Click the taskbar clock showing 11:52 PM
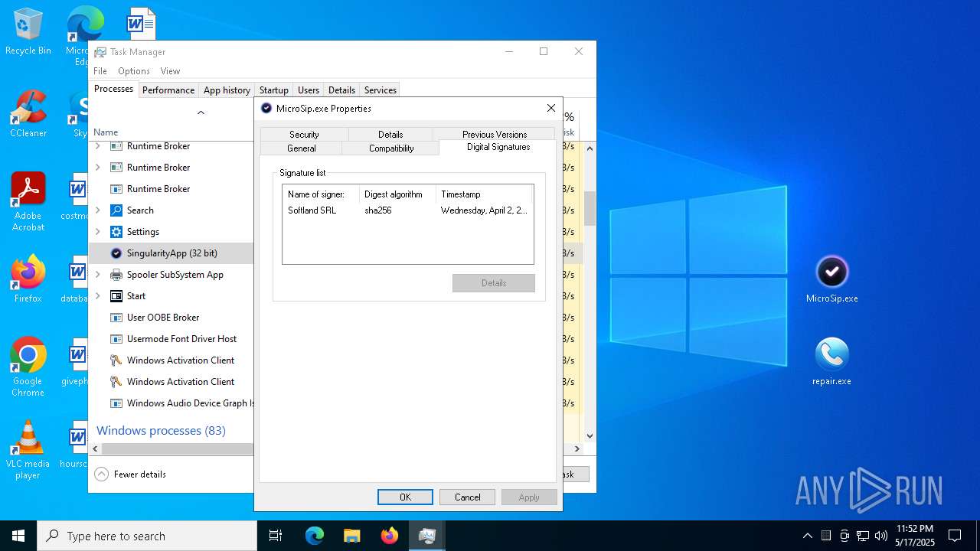980x551 pixels. tap(915, 536)
